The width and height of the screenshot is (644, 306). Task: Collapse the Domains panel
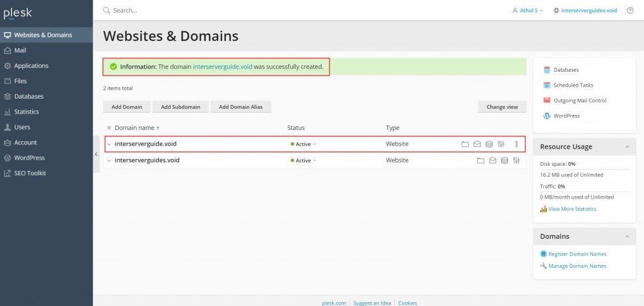(x=627, y=237)
